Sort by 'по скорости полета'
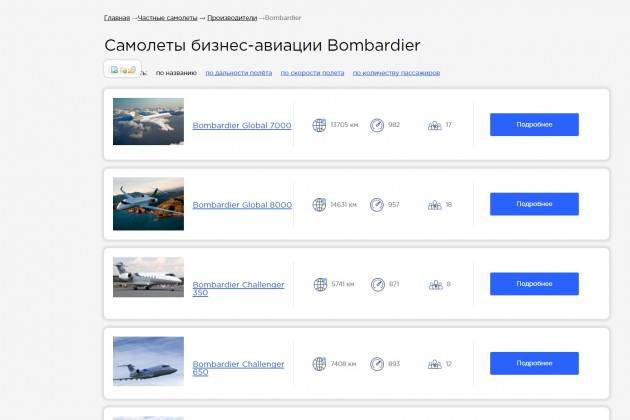 (x=312, y=73)
